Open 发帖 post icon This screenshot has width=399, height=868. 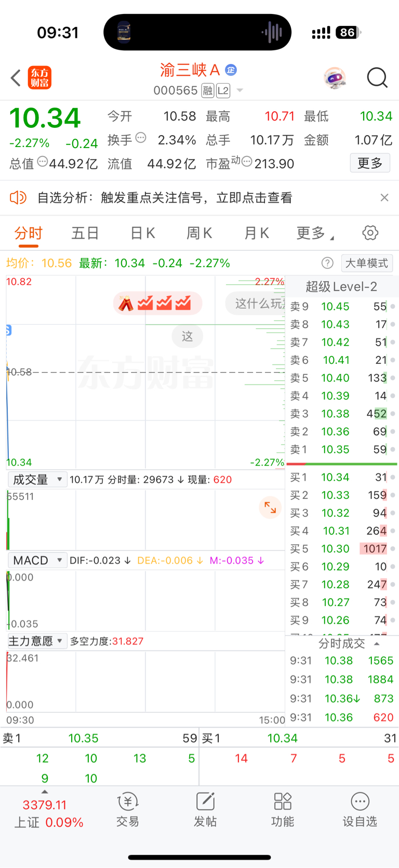pos(205,810)
